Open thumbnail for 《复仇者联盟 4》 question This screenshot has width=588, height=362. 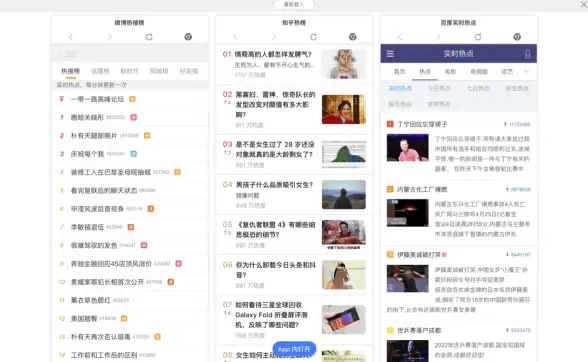coord(344,234)
